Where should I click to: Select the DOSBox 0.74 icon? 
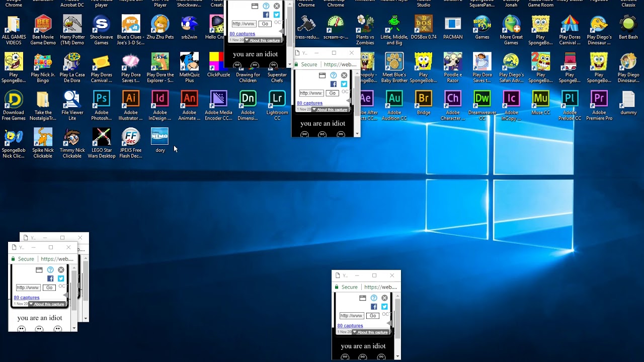(424, 28)
